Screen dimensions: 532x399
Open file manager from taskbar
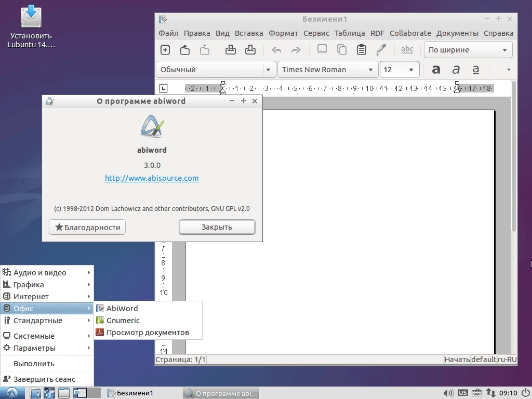pos(35,393)
